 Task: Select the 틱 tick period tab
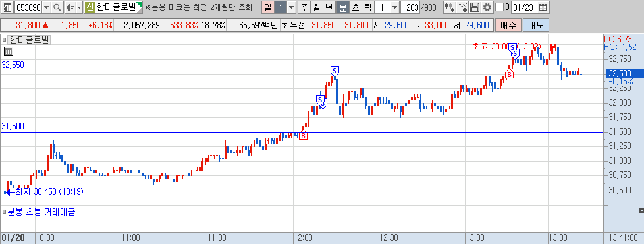click(367, 7)
